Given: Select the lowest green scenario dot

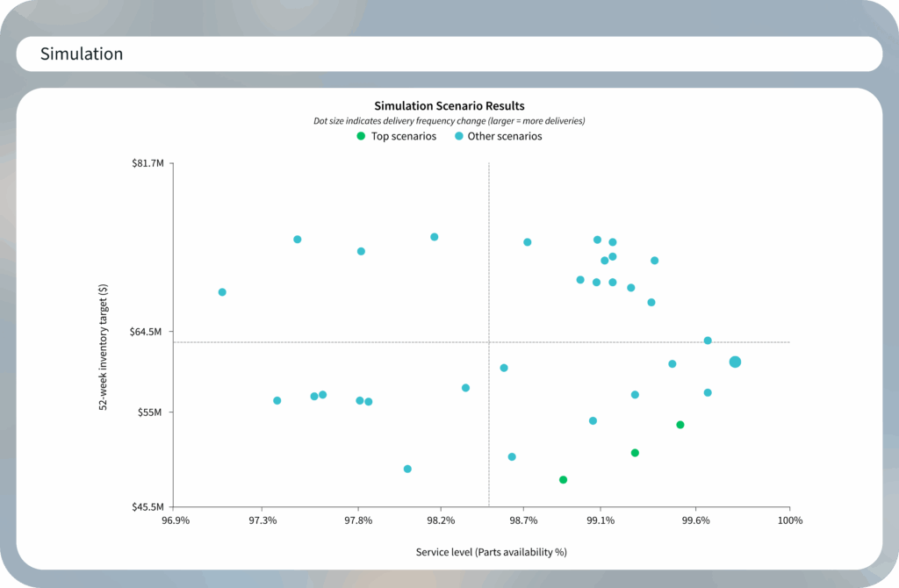Looking at the screenshot, I should tap(565, 479).
